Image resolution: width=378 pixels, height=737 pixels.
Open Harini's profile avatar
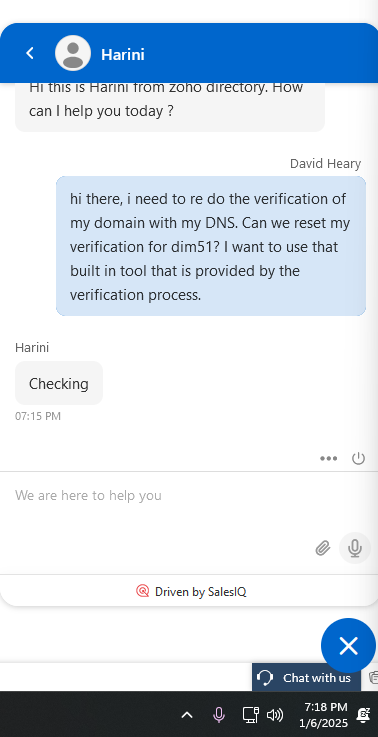point(73,53)
